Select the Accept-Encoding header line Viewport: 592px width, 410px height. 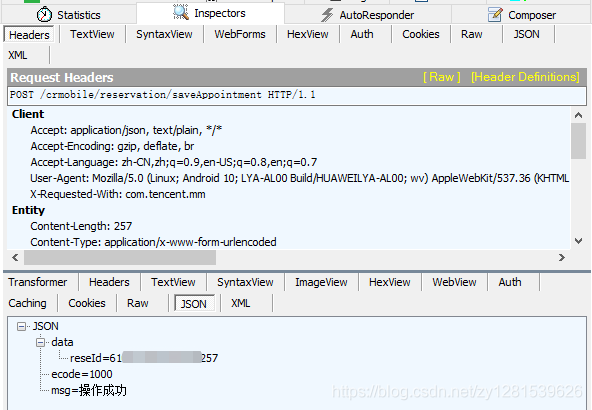112,146
